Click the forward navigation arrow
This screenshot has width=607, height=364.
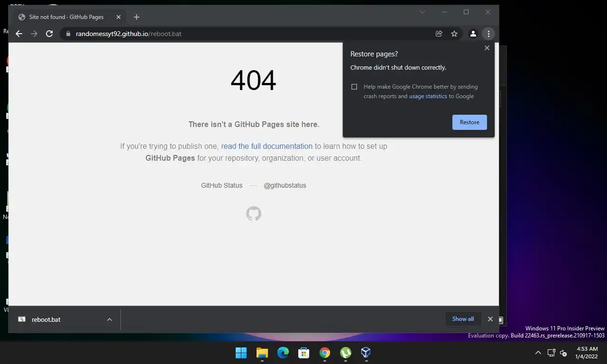pos(34,34)
